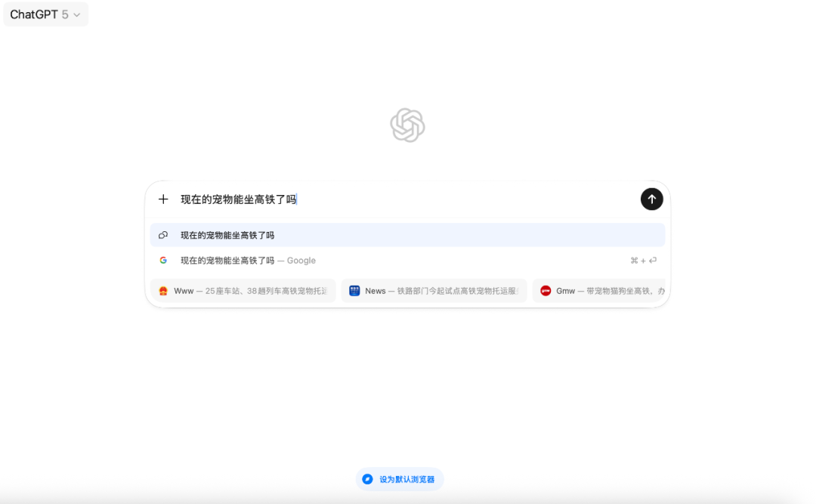
Task: Click the plus icon in the prompt bar
Action: point(162,199)
